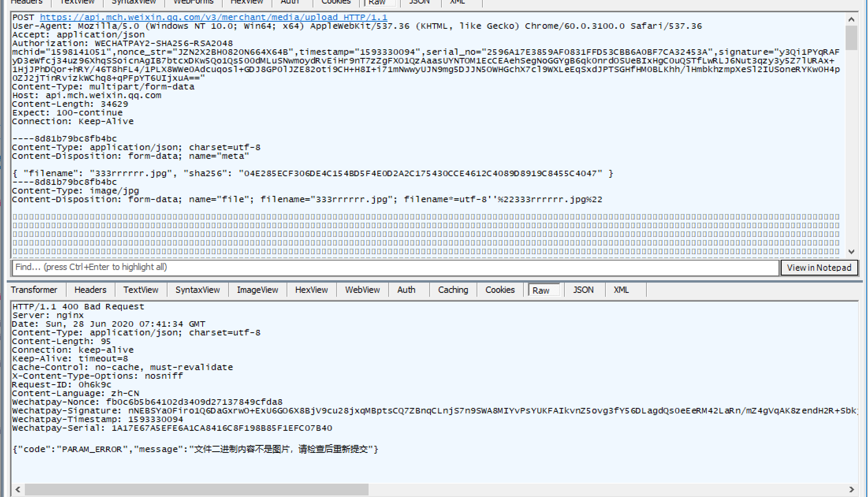This screenshot has width=868, height=497.
Task: Select the response Caching tab
Action: point(453,290)
